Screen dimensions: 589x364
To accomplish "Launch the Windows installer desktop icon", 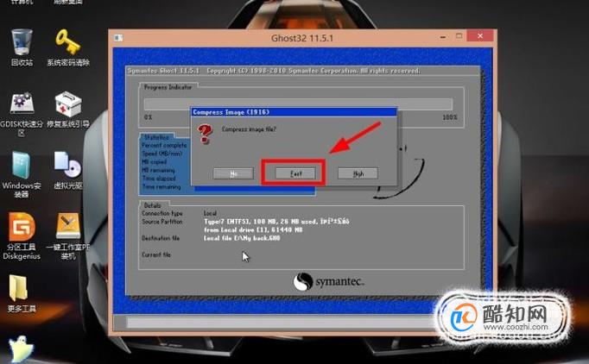I will pyautogui.click(x=22, y=174).
